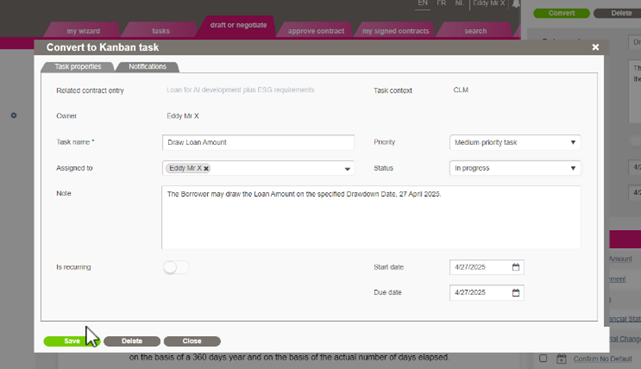Screen dimensions: 641x369
Task: Open the approve contract tab
Action: [x=316, y=31]
